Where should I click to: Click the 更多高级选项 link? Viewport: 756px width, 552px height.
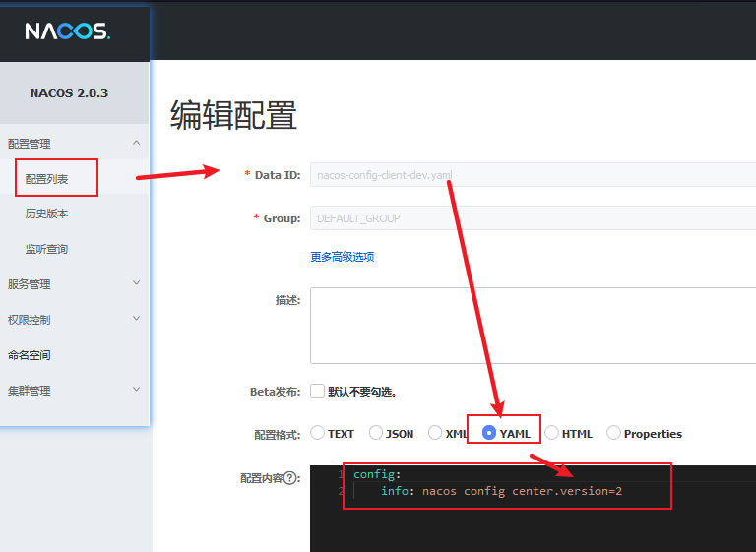tap(342, 257)
